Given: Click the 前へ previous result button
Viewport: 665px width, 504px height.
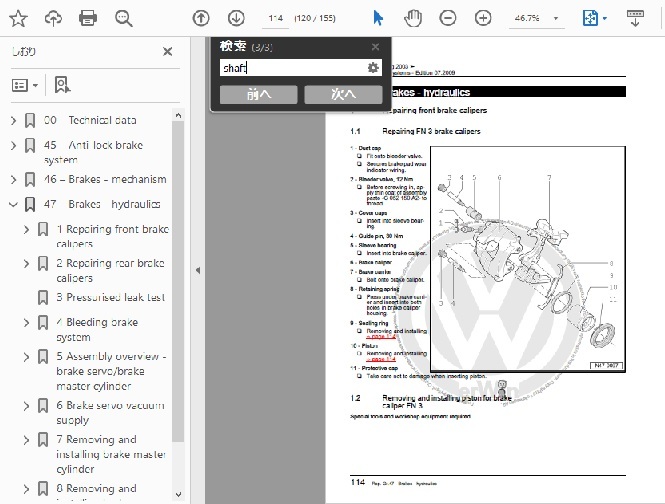Looking at the screenshot, I should tap(259, 95).
